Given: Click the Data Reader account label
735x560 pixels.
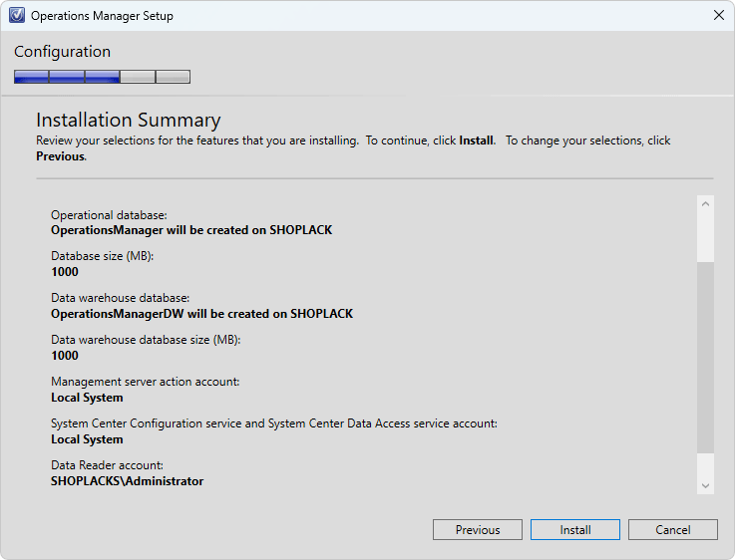Looking at the screenshot, I should [x=107, y=465].
